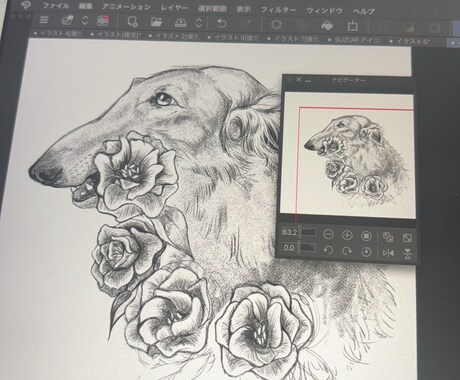Create a new canvas with the New icon

click(132, 22)
